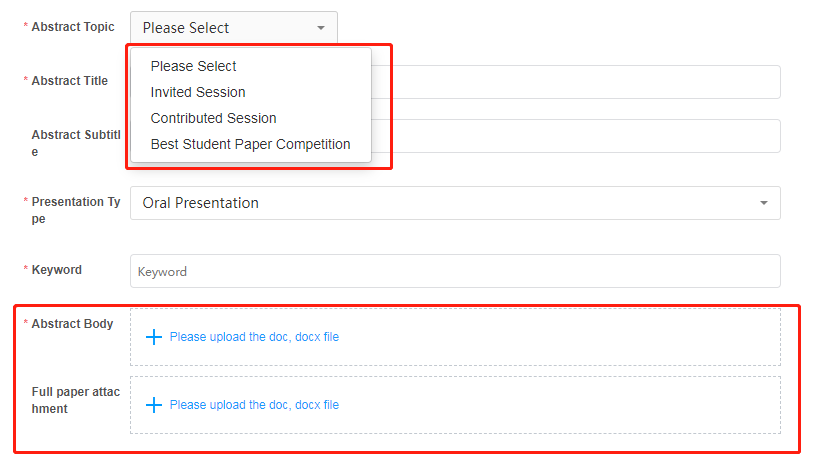The image size is (815, 462).
Task: Open the Abstract Topic combo box field
Action: 225,28
